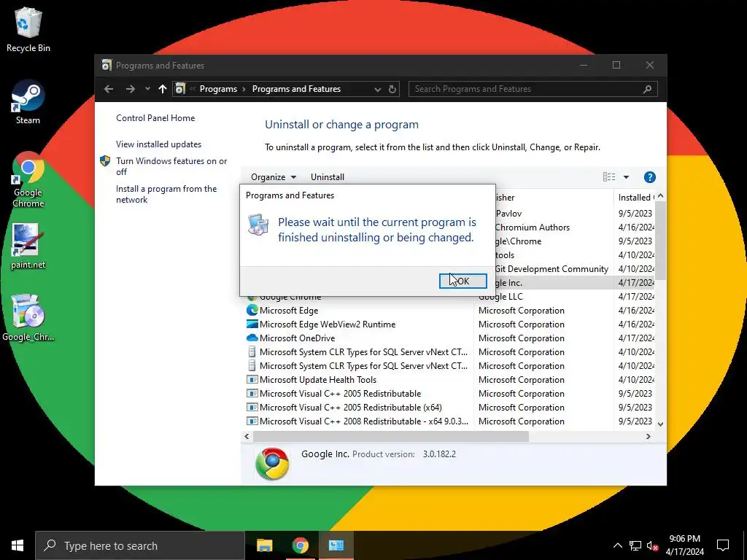Open the taskbar clock and date

click(684, 545)
